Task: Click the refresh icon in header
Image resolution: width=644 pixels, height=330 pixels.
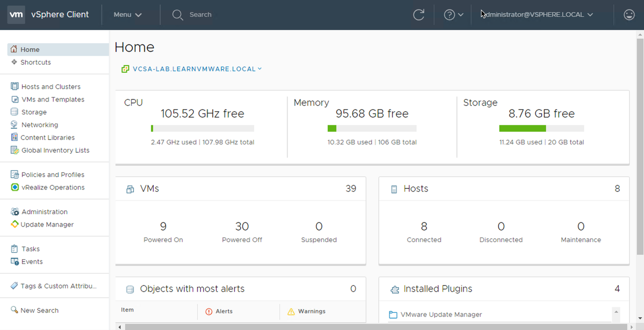Action: [419, 15]
